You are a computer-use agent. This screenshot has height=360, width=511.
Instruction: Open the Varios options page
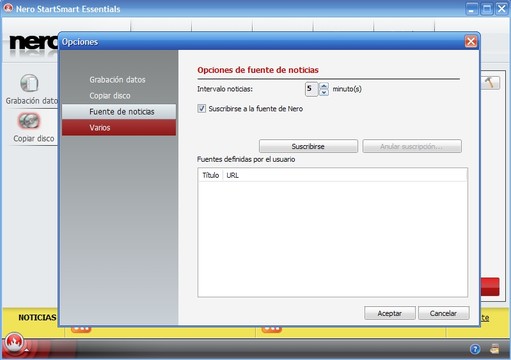[x=119, y=128]
